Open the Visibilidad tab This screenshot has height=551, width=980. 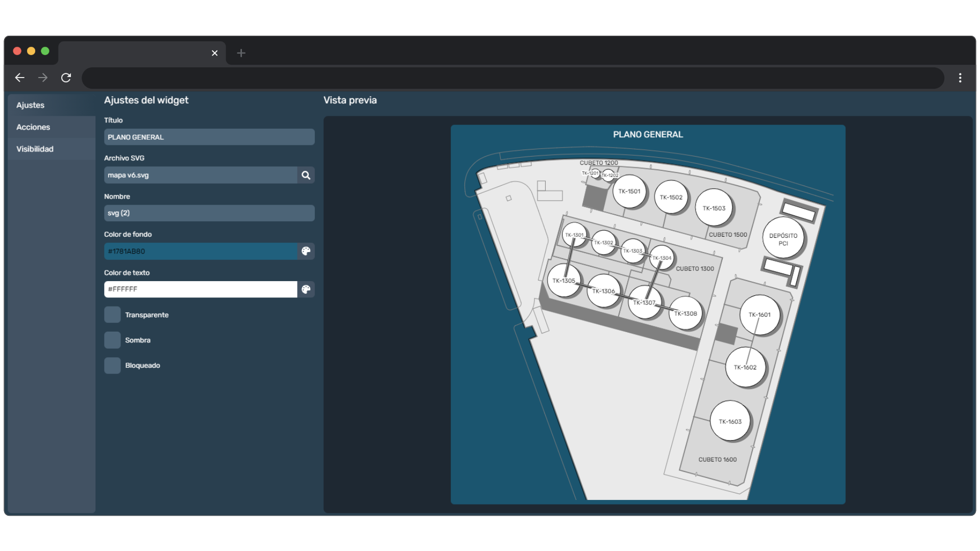click(35, 149)
